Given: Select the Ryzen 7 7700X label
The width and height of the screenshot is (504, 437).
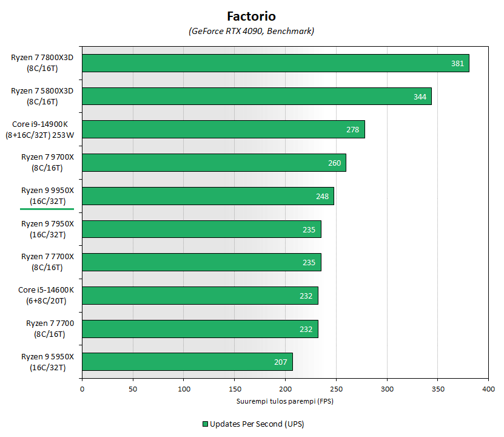Looking at the screenshot, I should coord(47,262).
